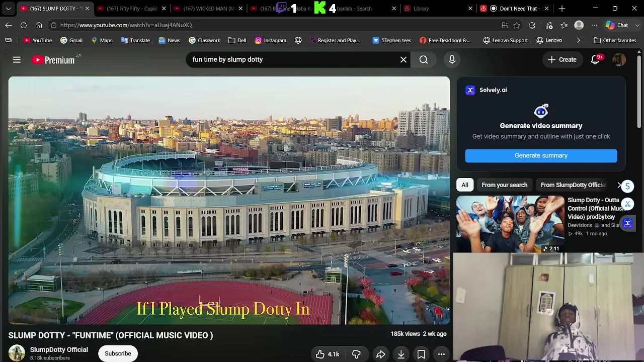
Task: Open the browser extensions puzzle icon
Action: tap(532, 25)
